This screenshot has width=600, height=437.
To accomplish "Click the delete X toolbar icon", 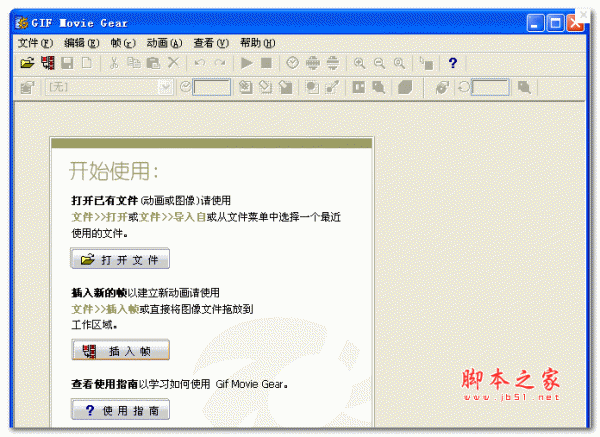I will click(x=173, y=62).
